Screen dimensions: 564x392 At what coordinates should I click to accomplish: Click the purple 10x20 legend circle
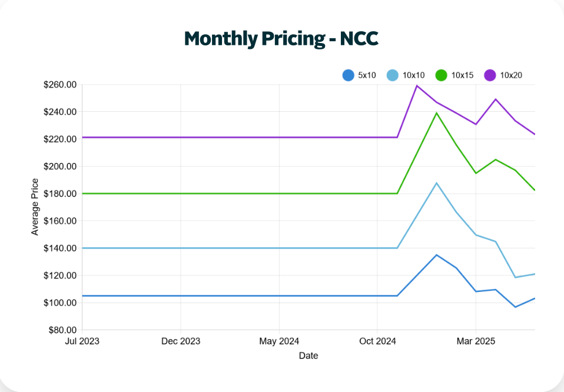pos(490,75)
